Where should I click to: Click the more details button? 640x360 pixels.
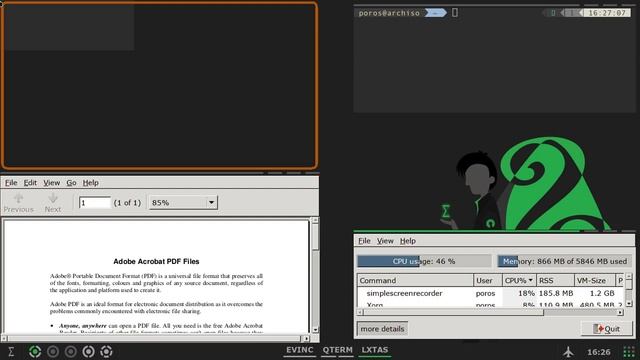pos(382,329)
